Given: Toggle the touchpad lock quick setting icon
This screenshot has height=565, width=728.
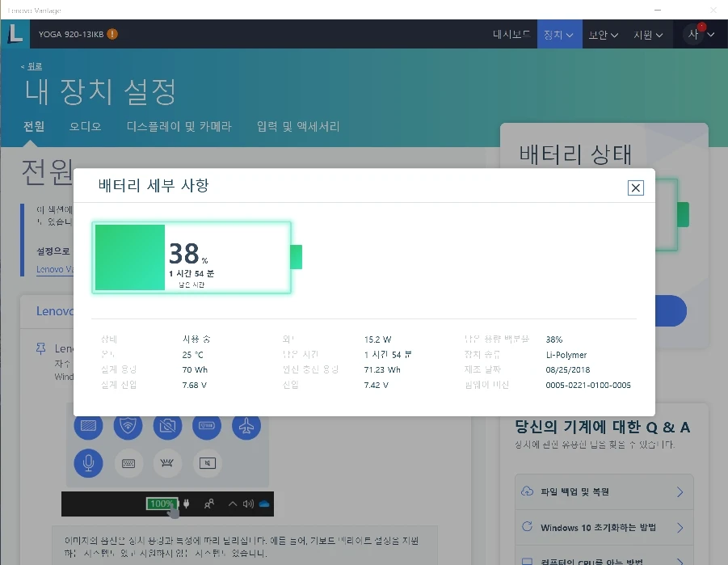Looking at the screenshot, I should pos(207,463).
